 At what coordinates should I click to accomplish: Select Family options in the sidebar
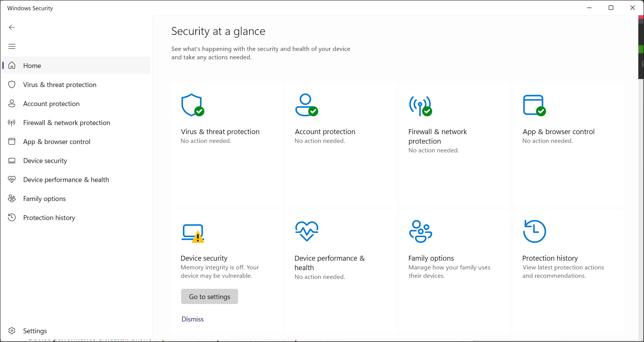(44, 199)
